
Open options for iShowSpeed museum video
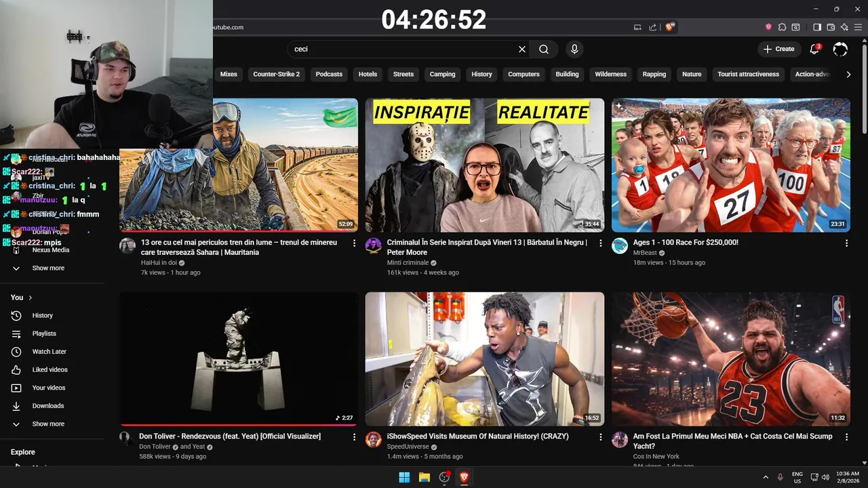(600, 437)
